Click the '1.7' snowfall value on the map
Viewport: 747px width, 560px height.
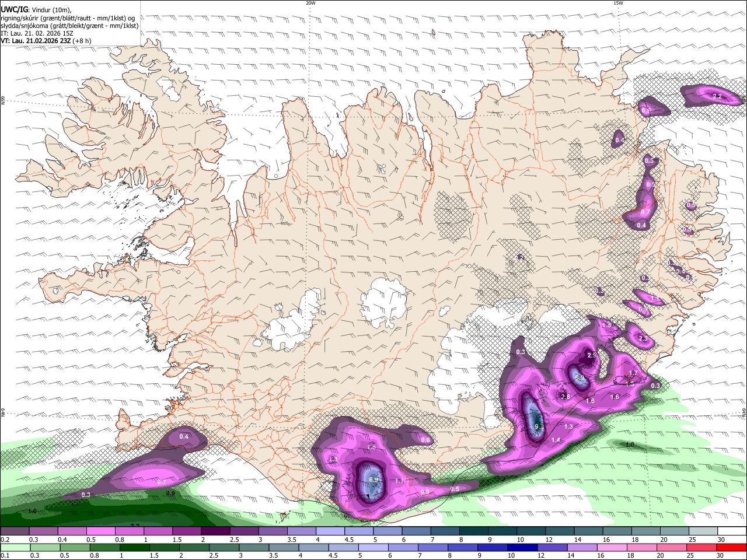coord(633,373)
